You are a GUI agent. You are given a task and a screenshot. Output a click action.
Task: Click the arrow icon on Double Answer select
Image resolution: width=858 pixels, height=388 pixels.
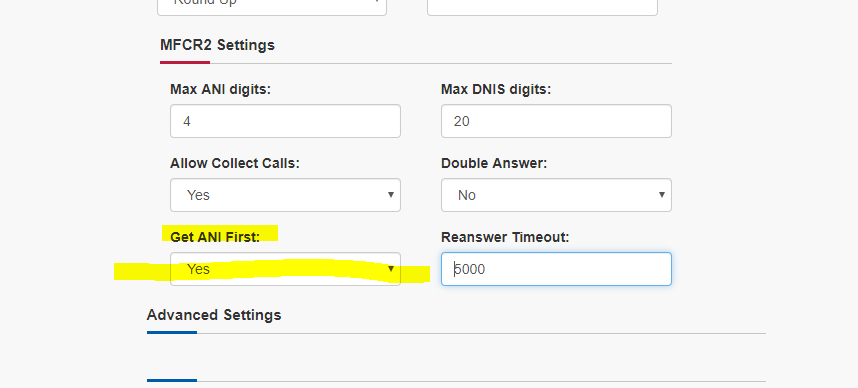[662, 195]
